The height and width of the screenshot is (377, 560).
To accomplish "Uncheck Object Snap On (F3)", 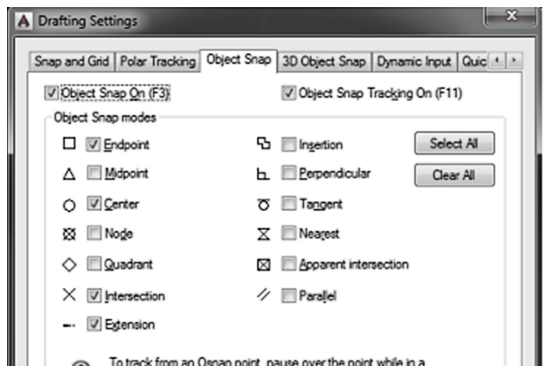I will click(x=51, y=93).
